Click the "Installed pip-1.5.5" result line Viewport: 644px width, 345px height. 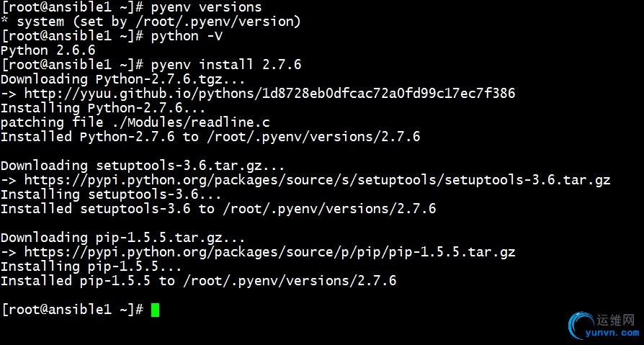(x=199, y=281)
